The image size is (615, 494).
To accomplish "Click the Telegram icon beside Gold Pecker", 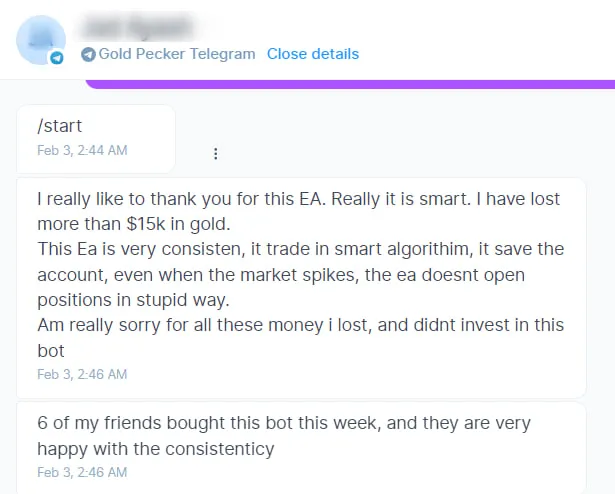I will [89, 54].
